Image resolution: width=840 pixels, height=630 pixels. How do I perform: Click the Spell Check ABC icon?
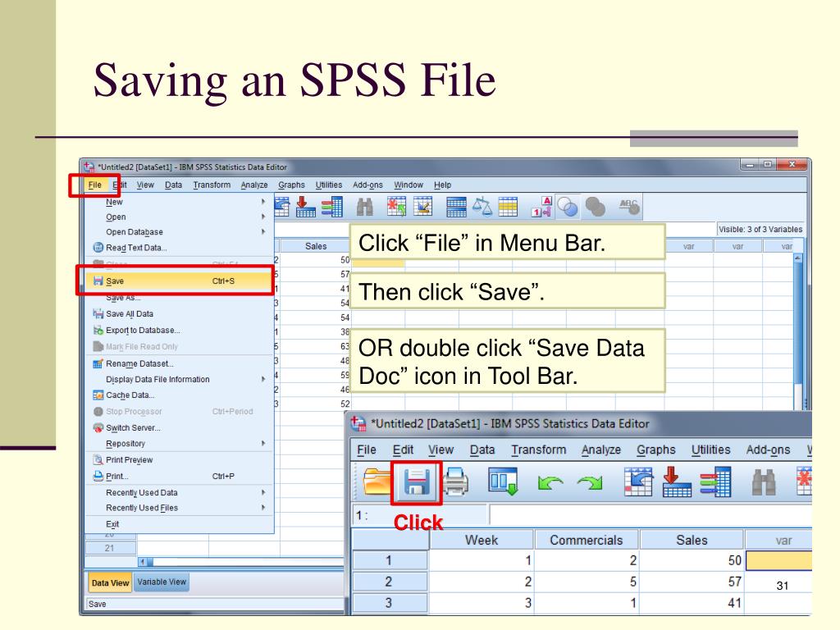[628, 206]
